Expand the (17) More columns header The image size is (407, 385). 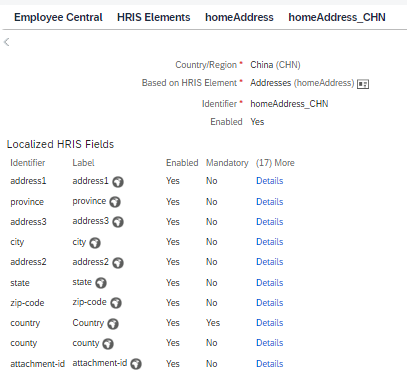[275, 163]
